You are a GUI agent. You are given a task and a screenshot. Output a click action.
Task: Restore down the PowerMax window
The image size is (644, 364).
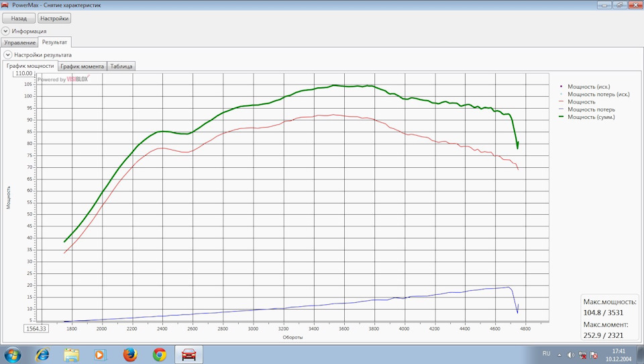619,5
